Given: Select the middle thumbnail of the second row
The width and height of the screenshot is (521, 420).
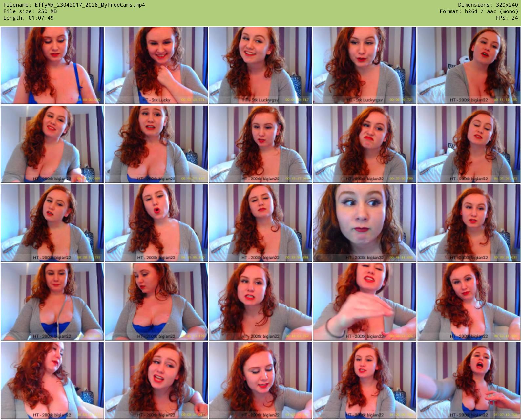Looking at the screenshot, I should coord(260,144).
